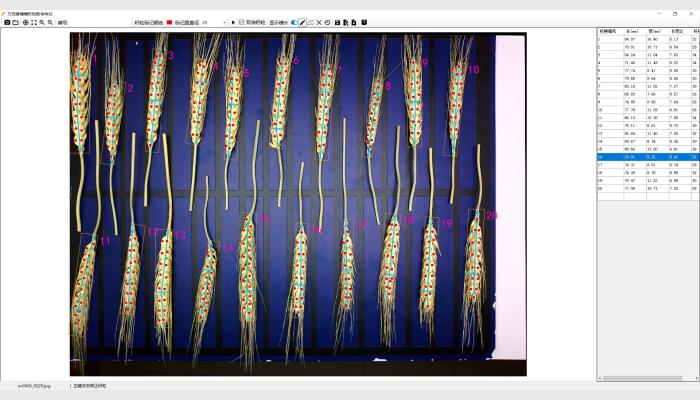Click the zoom in magnifier icon
The height and width of the screenshot is (400, 700).
[x=41, y=22]
